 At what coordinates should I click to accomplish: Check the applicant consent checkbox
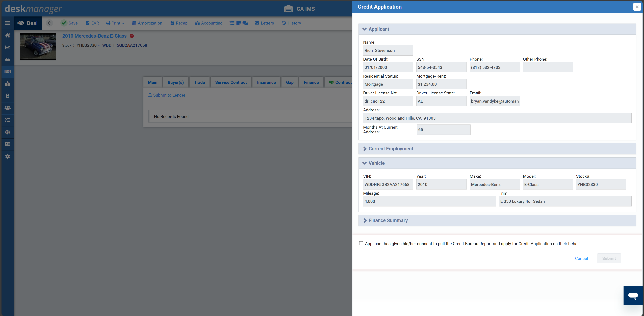click(x=361, y=243)
